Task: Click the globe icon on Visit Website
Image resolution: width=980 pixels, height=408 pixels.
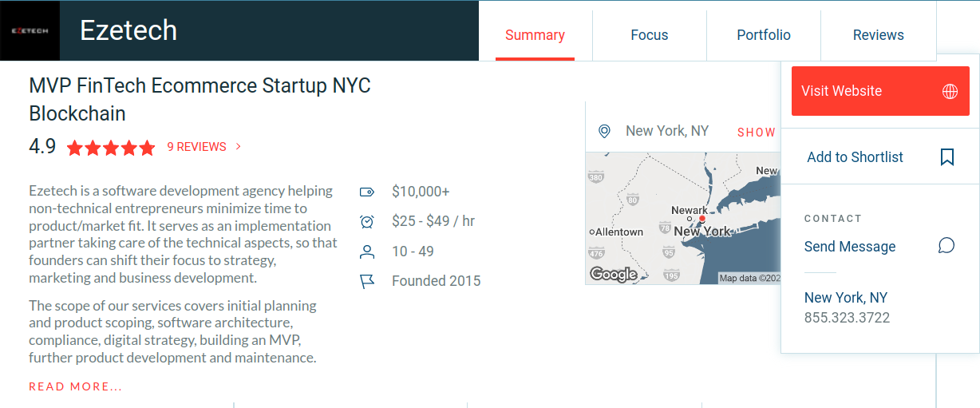Action: 950,91
